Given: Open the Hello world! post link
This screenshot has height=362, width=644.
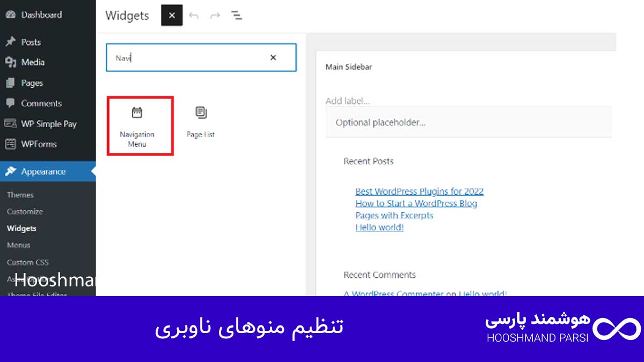Looking at the screenshot, I should point(379,227).
